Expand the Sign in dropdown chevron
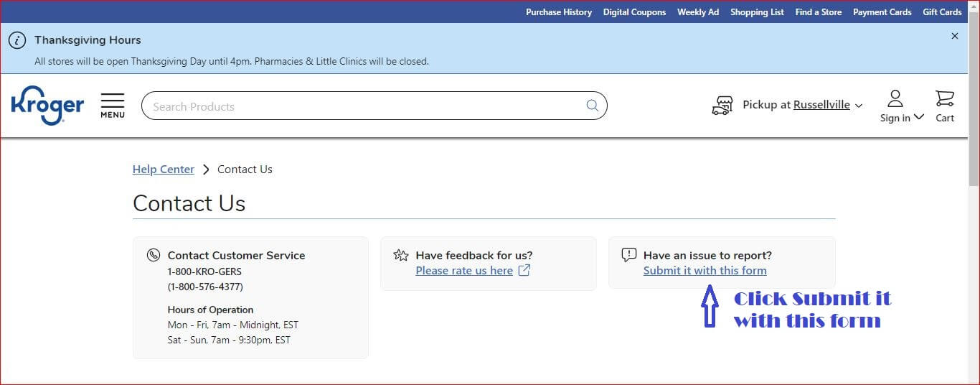 pyautogui.click(x=919, y=117)
